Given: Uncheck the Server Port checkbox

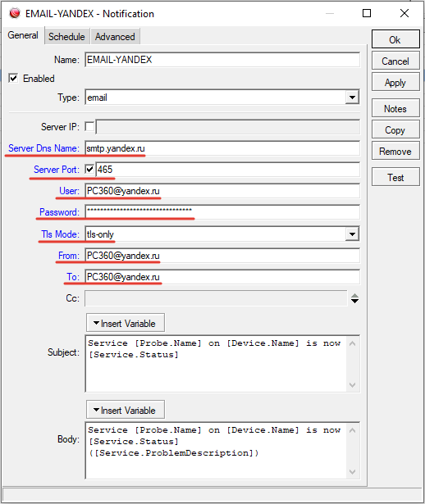Looking at the screenshot, I should pos(89,169).
